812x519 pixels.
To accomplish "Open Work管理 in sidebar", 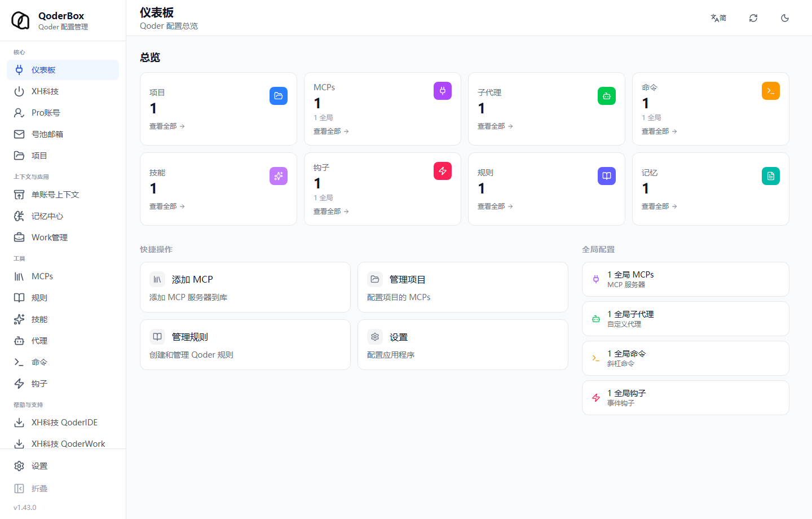I will [x=63, y=237].
